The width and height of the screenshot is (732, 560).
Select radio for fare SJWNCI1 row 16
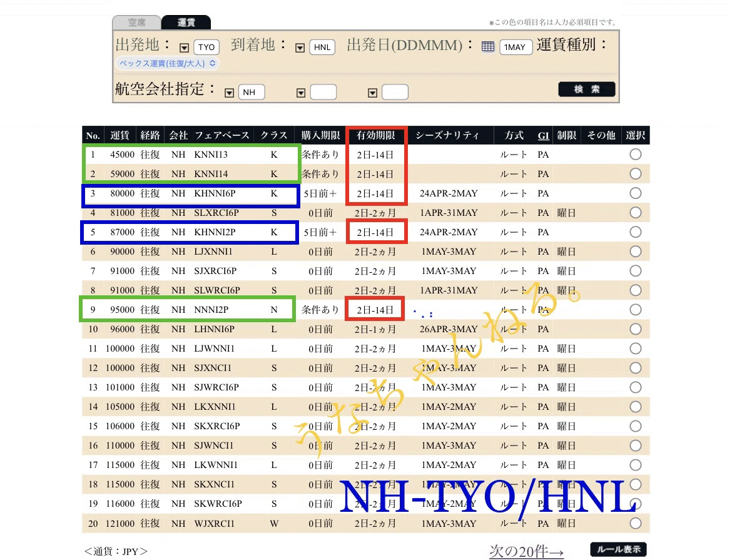coord(636,445)
